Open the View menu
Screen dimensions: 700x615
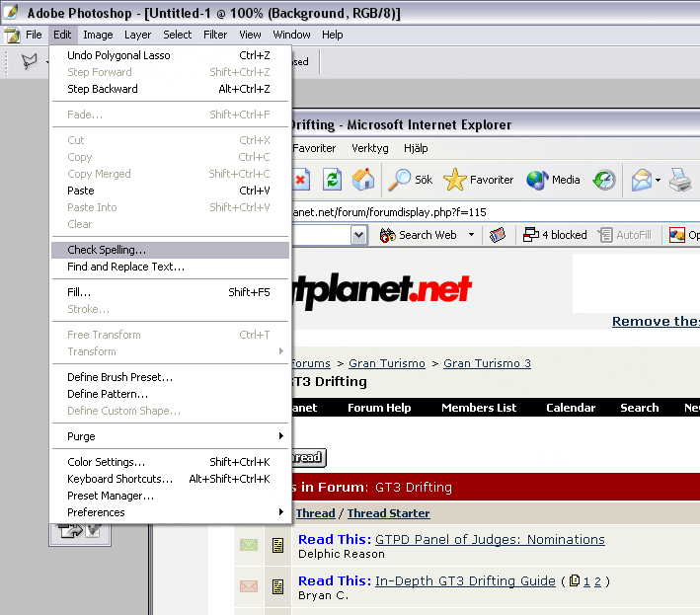point(250,35)
